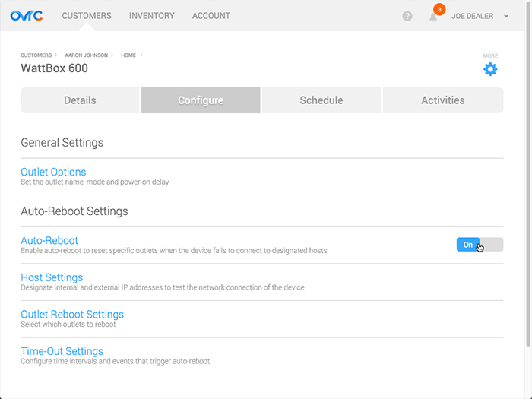Open the Account menu item
532x399 pixels.
211,16
